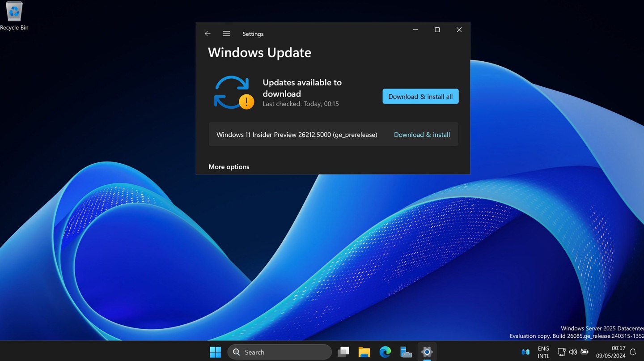Open the clock and date flyout

pos(611,352)
